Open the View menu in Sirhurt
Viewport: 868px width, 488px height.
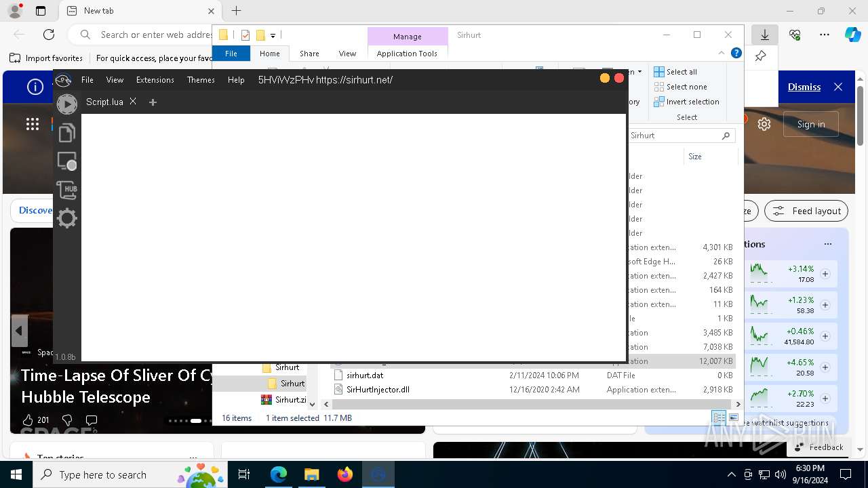(x=115, y=80)
